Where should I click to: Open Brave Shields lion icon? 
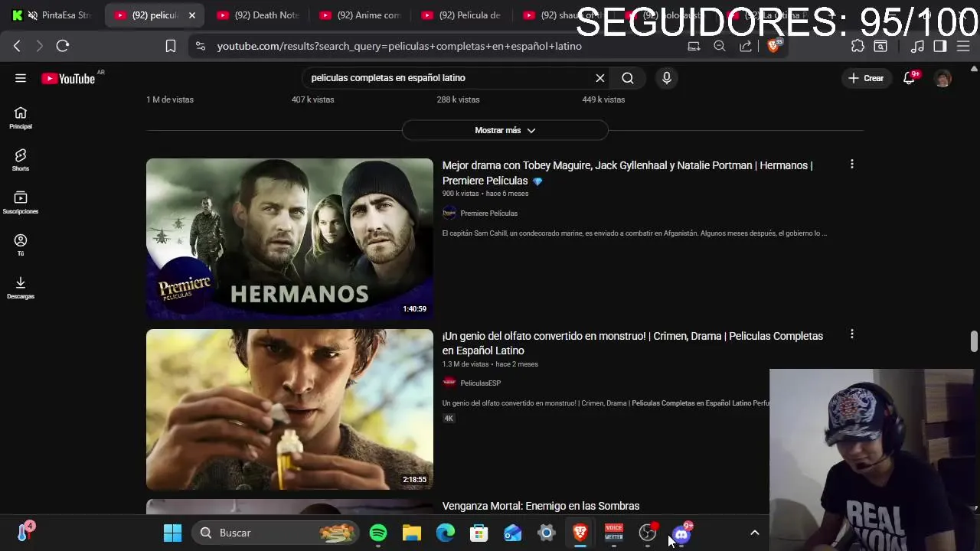(x=773, y=46)
